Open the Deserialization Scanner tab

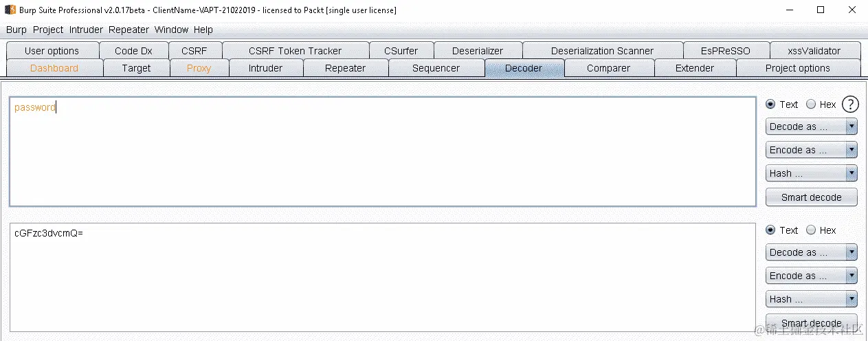(x=603, y=51)
